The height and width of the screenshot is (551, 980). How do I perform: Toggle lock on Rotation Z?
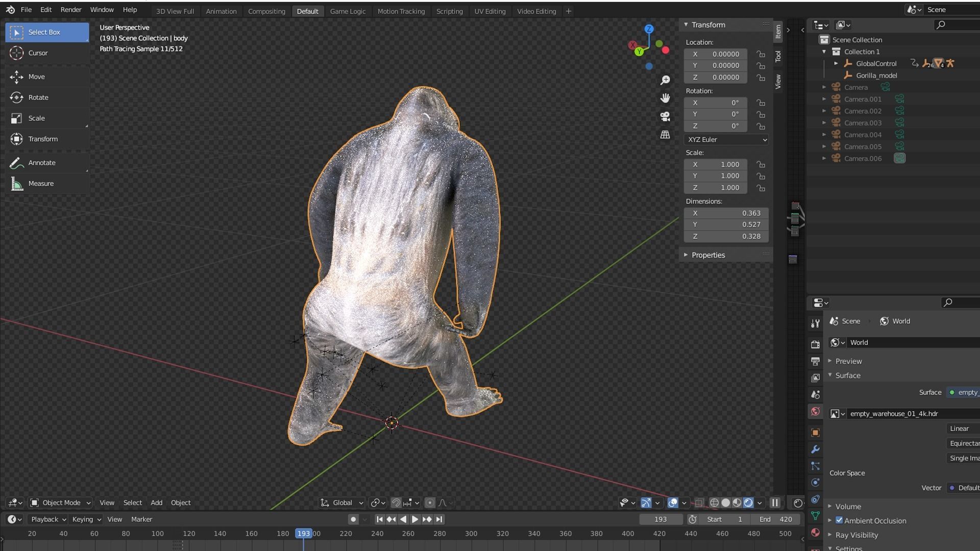point(761,126)
